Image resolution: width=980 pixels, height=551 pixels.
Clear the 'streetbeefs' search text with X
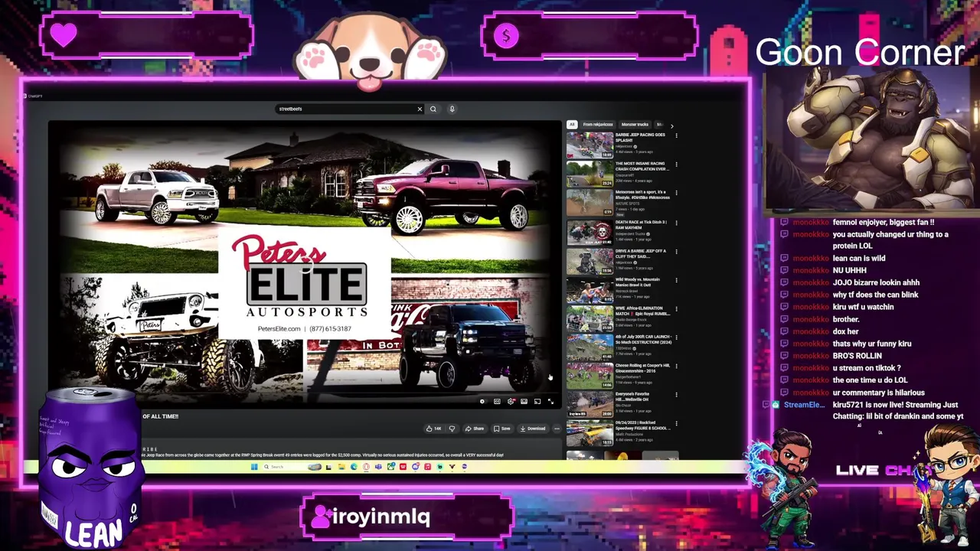coord(420,109)
